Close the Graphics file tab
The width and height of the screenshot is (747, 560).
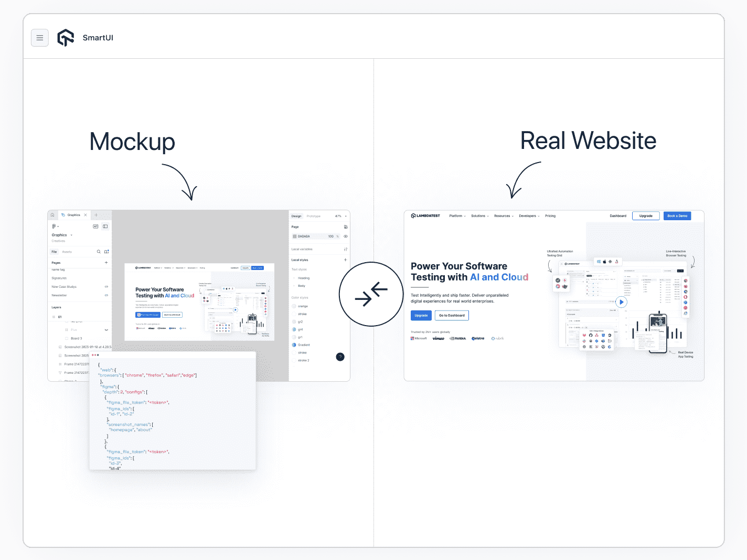[86, 215]
